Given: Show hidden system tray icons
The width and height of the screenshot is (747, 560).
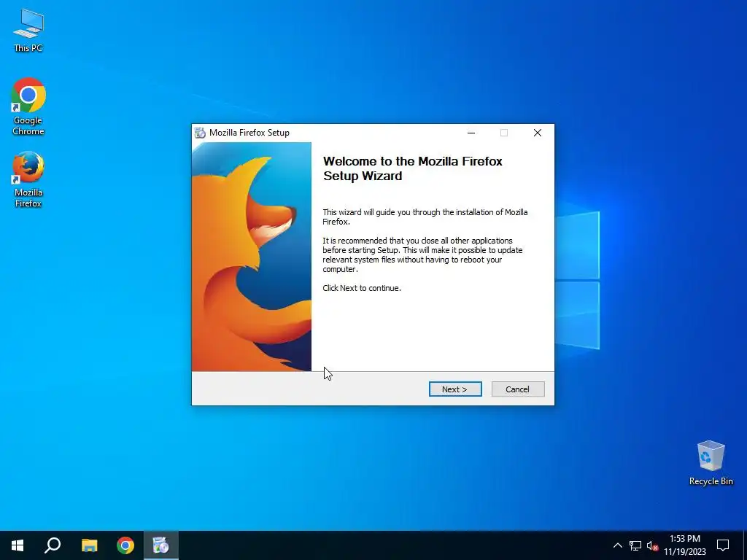Looking at the screenshot, I should coord(617,545).
